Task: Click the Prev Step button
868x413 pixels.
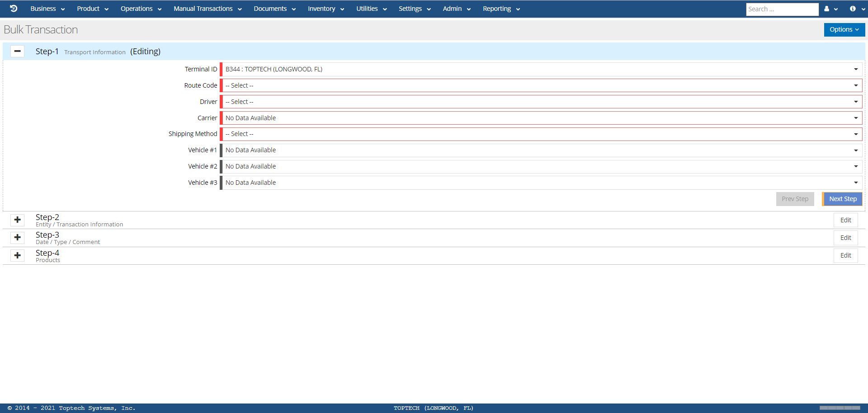Action: [795, 199]
